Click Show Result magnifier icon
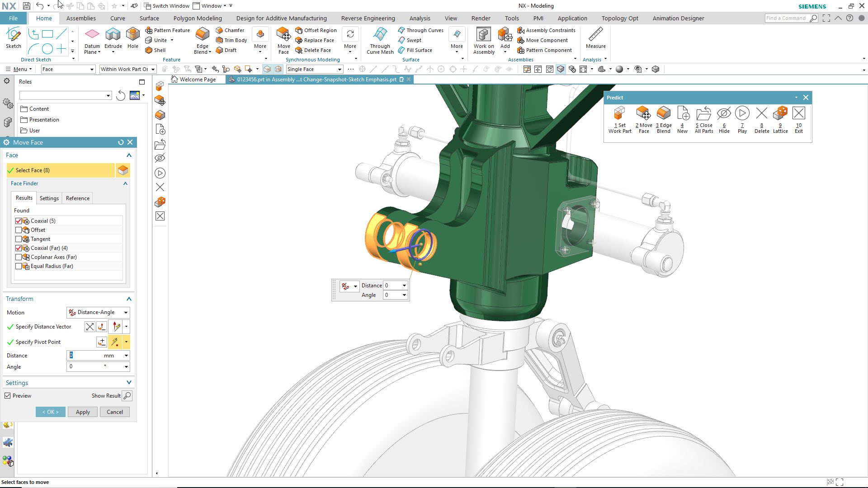868x488 pixels. (127, 396)
